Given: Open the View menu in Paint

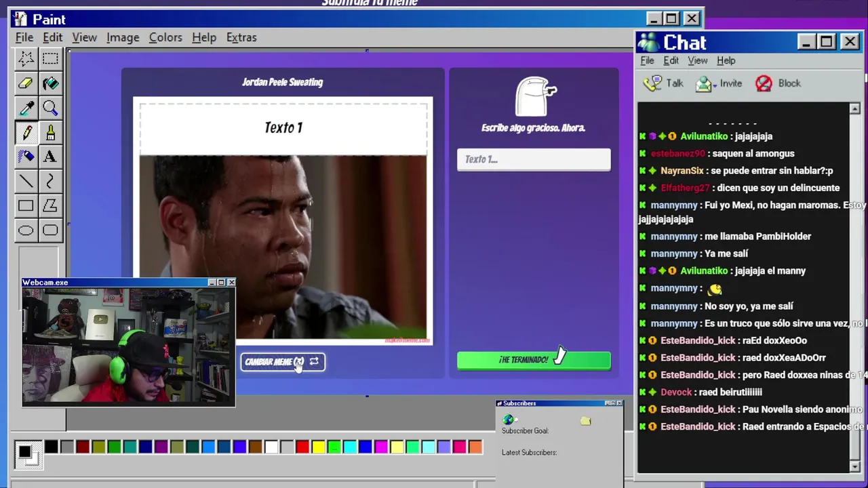Looking at the screenshot, I should tap(85, 37).
